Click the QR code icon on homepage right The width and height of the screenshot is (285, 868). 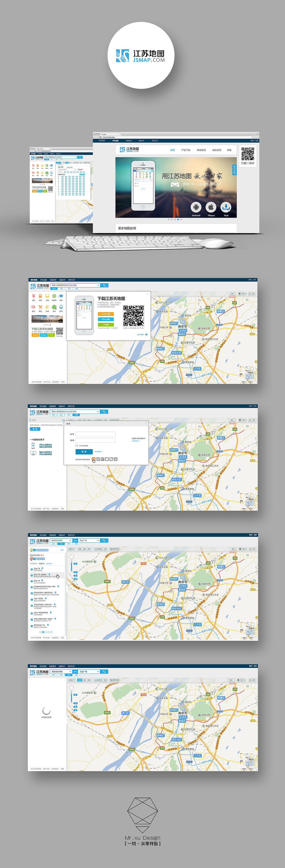pos(248,154)
